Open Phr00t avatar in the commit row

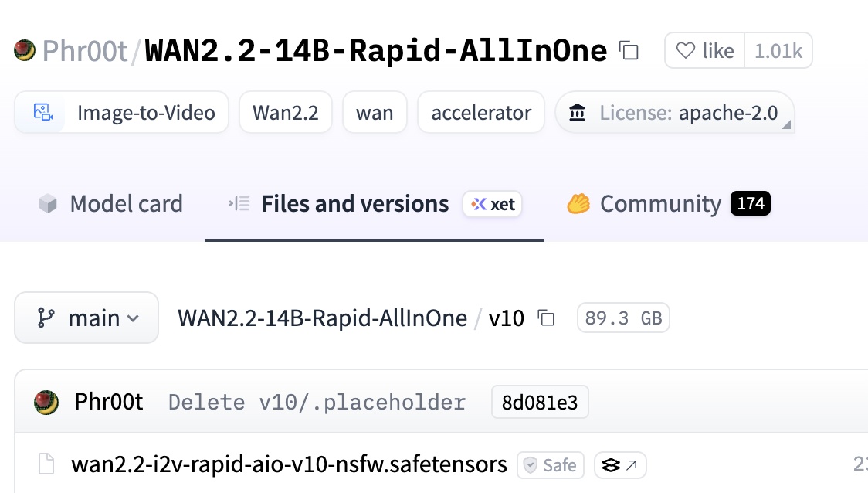pos(46,402)
